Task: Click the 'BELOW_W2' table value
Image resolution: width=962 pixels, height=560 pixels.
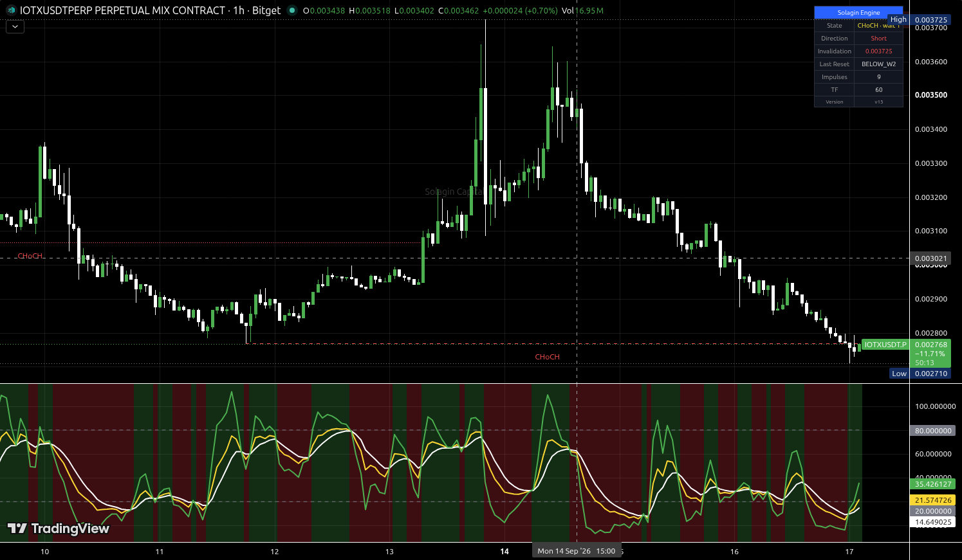Action: pos(878,64)
